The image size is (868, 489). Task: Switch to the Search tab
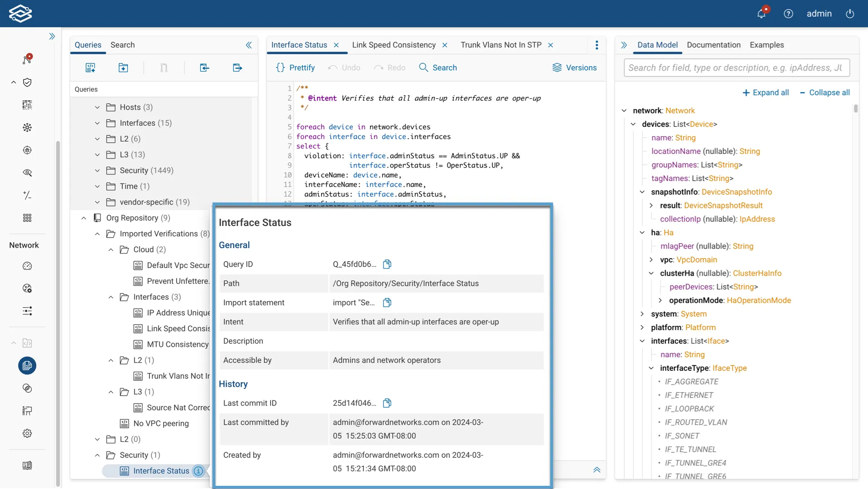[122, 45]
